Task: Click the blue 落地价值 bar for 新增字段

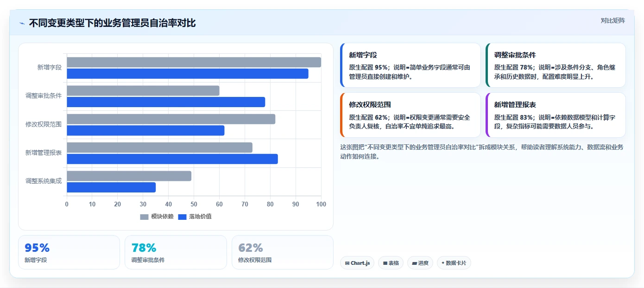Action: coord(188,74)
